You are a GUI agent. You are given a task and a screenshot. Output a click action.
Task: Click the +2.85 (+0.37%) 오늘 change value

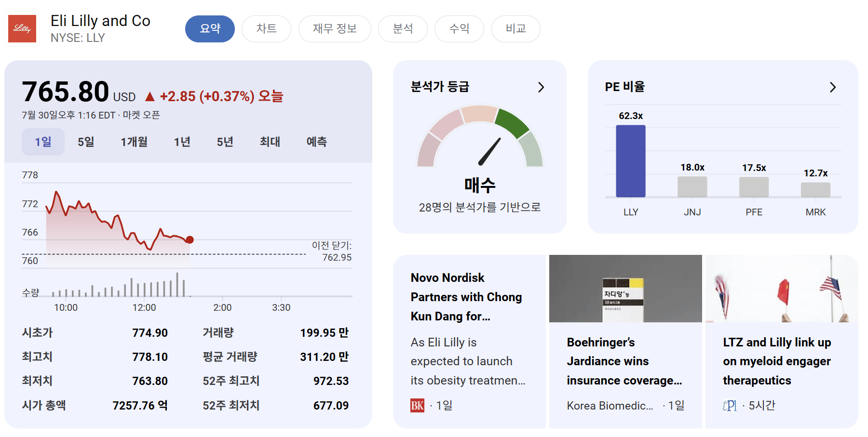221,96
